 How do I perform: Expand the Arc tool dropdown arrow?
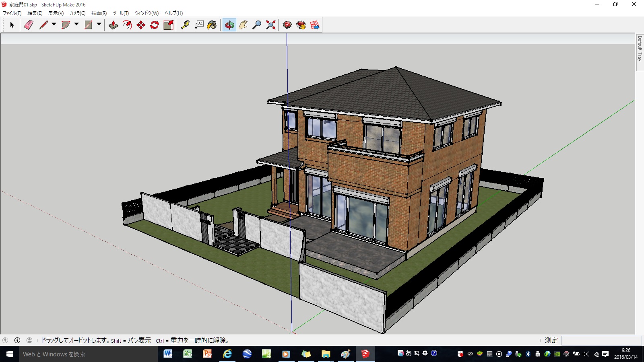tap(76, 25)
